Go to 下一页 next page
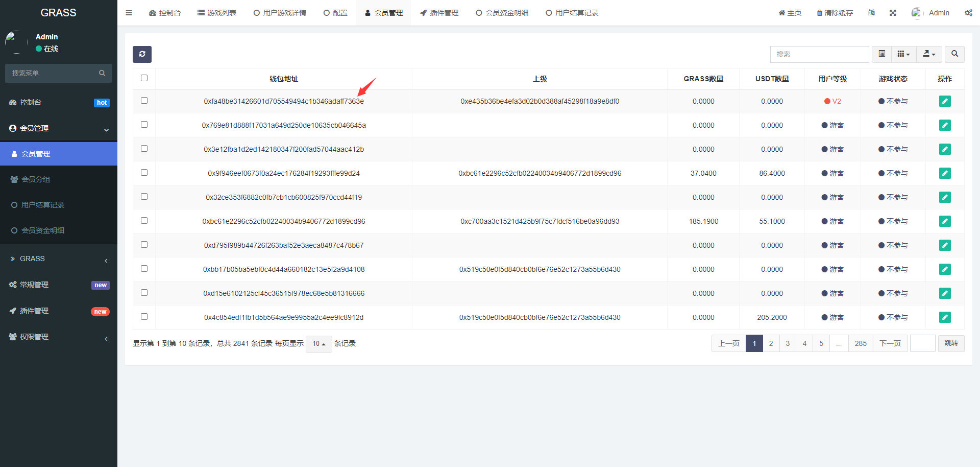 pos(890,343)
